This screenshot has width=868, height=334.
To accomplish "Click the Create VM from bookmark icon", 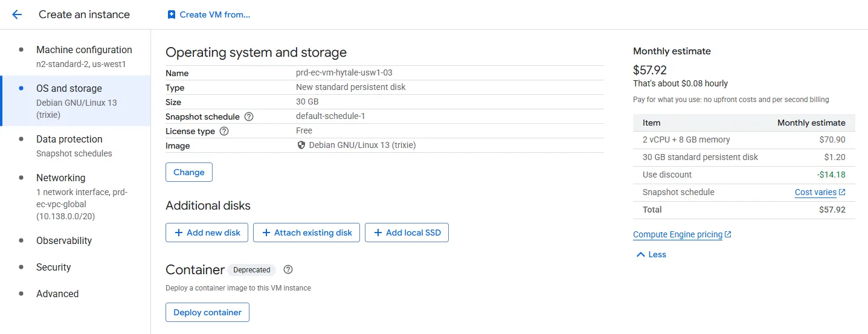I will 172,14.
